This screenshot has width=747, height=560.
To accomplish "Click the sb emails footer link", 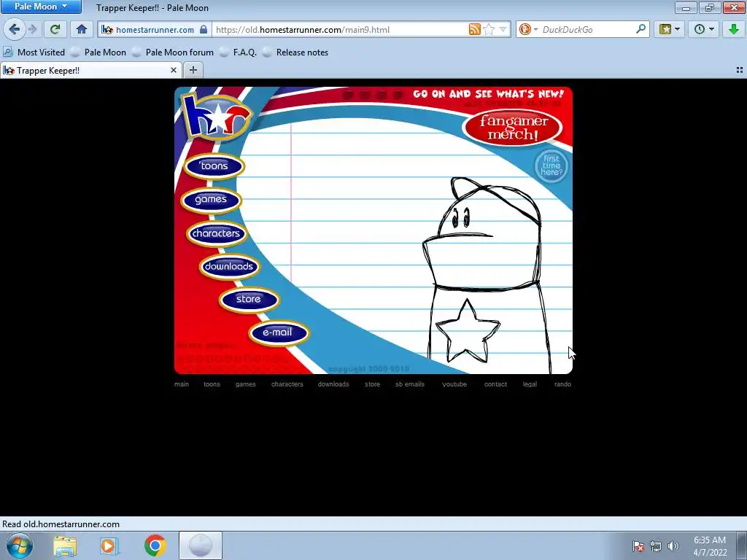I will point(410,384).
